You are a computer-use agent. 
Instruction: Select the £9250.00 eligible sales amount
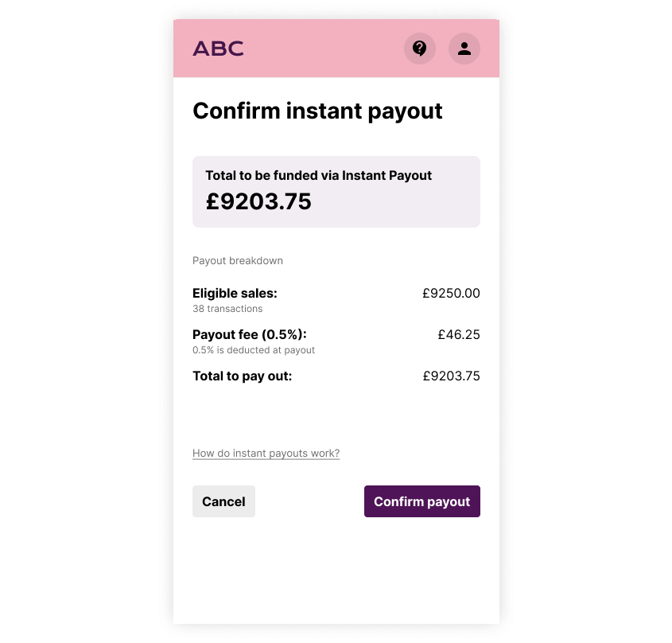(451, 293)
